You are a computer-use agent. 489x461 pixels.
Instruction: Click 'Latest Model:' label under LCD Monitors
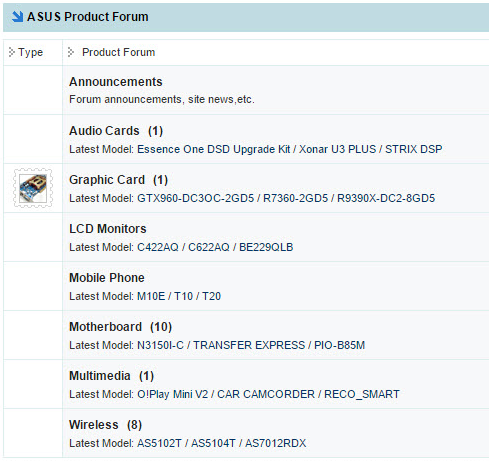tap(101, 247)
